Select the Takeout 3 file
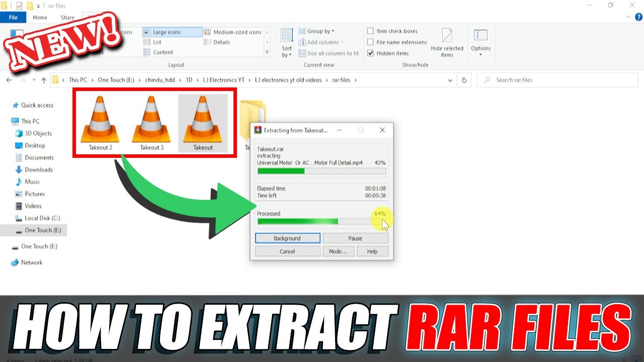The height and width of the screenshot is (362, 644). tap(151, 123)
